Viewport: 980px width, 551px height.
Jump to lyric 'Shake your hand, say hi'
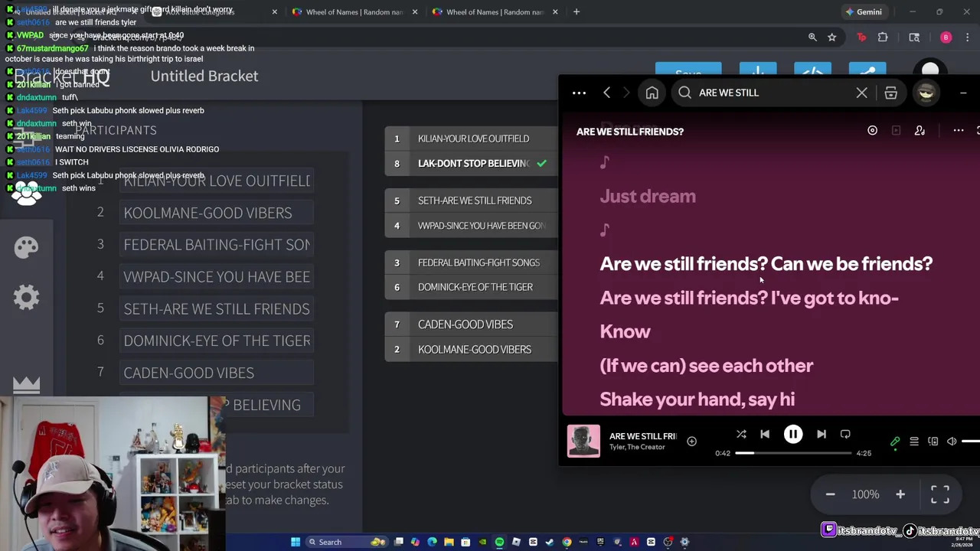(697, 399)
